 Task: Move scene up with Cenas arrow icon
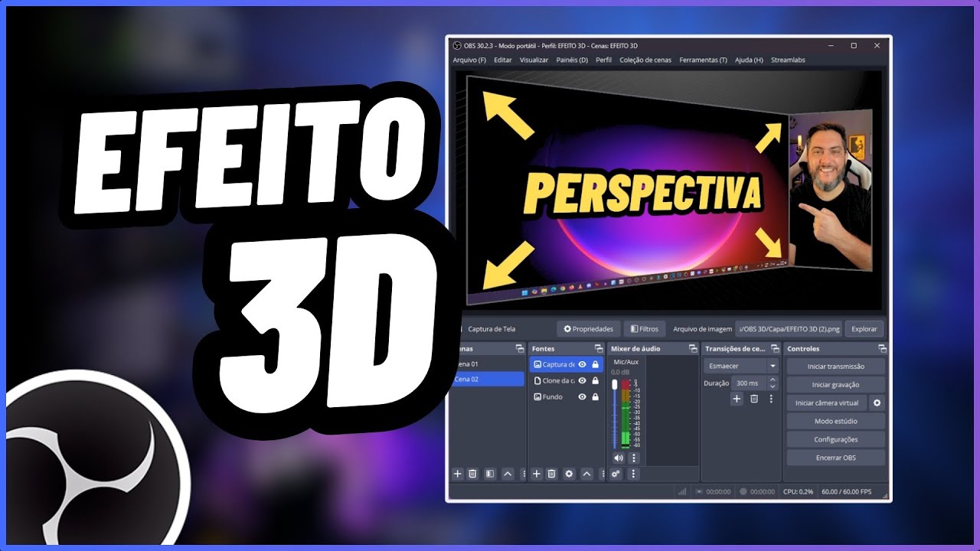(x=508, y=474)
